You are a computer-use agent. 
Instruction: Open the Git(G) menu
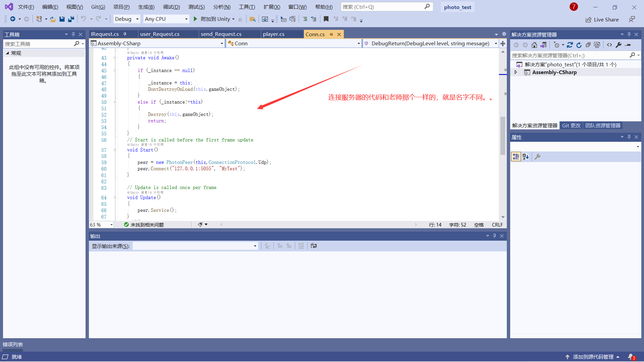pyautogui.click(x=98, y=7)
